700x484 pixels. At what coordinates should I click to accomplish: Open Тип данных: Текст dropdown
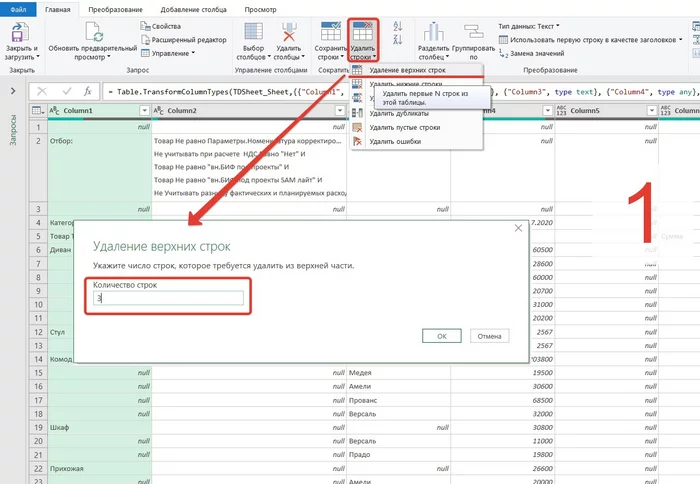(529, 26)
